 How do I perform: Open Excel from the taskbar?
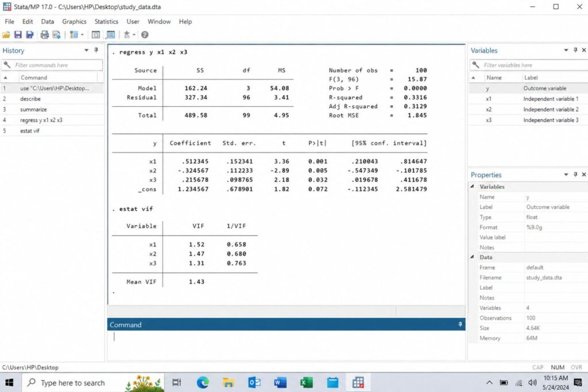pyautogui.click(x=307, y=383)
